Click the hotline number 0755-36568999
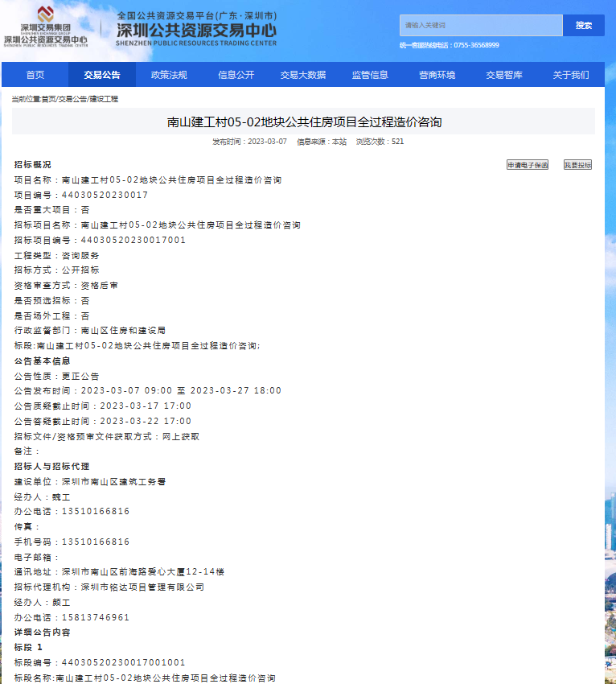616x684 pixels. 476,45
